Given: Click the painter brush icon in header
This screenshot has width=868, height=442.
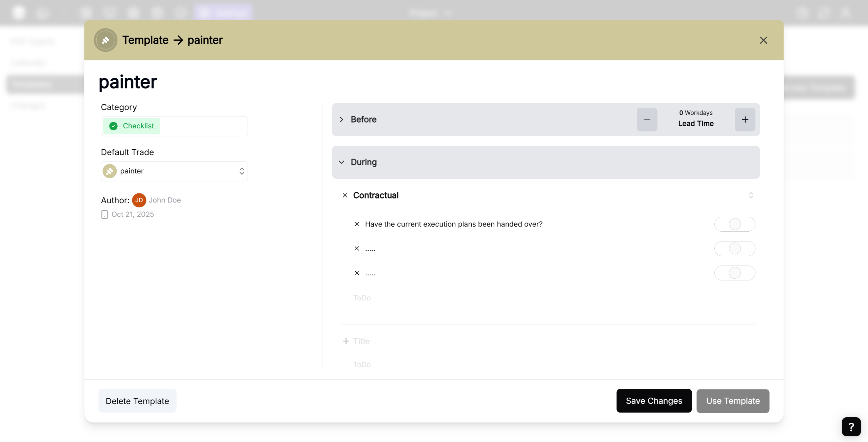Looking at the screenshot, I should point(105,40).
